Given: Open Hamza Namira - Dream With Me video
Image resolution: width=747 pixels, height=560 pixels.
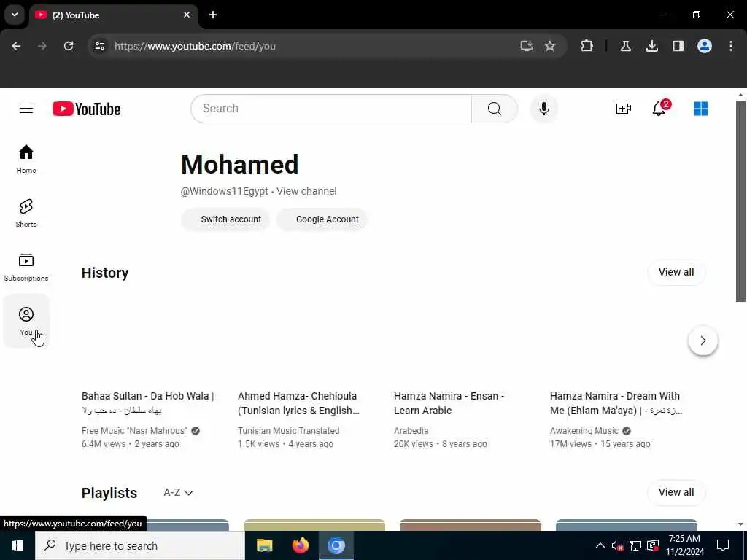Looking at the screenshot, I should (x=616, y=402).
